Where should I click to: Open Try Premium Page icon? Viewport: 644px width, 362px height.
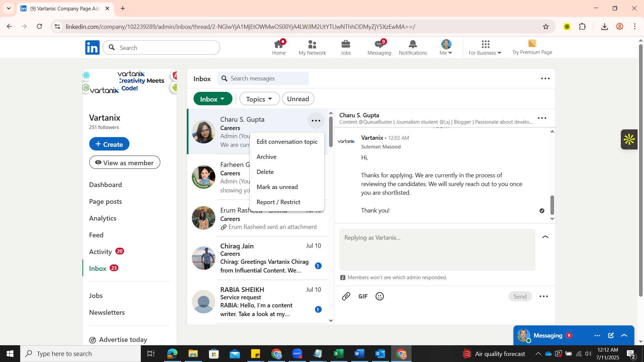click(x=532, y=47)
